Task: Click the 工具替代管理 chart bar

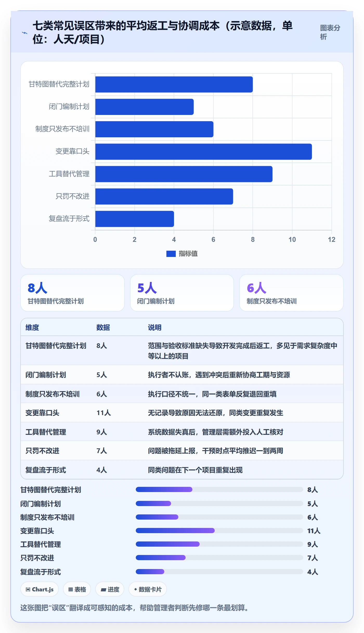Action: pos(184,174)
